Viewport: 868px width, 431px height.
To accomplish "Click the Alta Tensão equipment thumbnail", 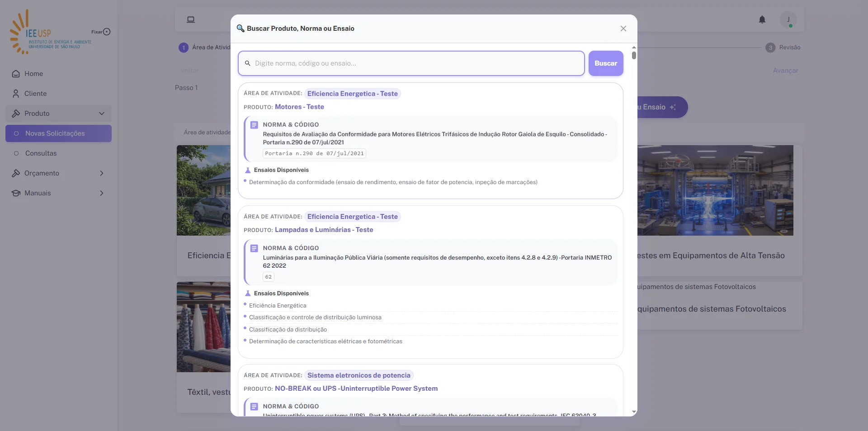I will [715, 190].
